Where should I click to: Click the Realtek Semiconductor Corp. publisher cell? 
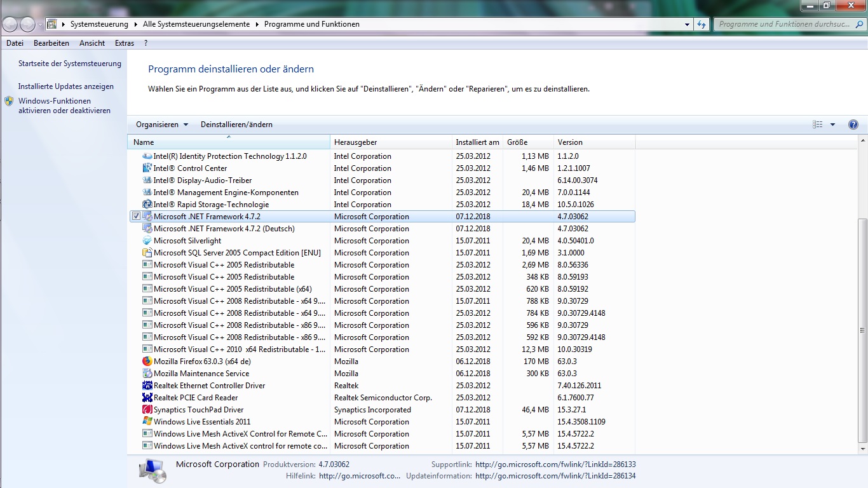tap(383, 398)
